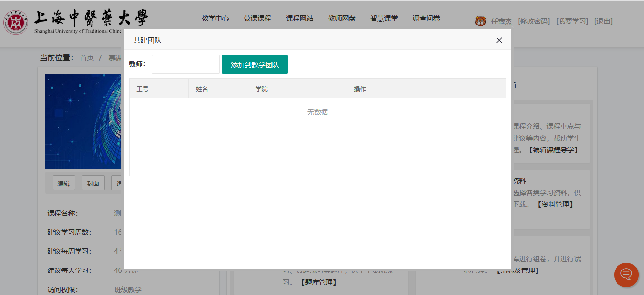Click the 我要学习 link
Image resolution: width=644 pixels, height=295 pixels.
click(572, 21)
